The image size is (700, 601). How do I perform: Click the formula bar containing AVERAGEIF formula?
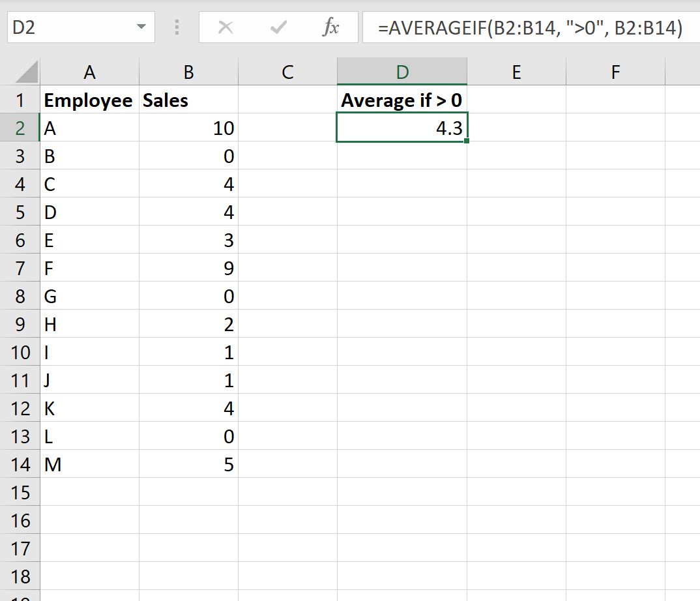pos(531,27)
